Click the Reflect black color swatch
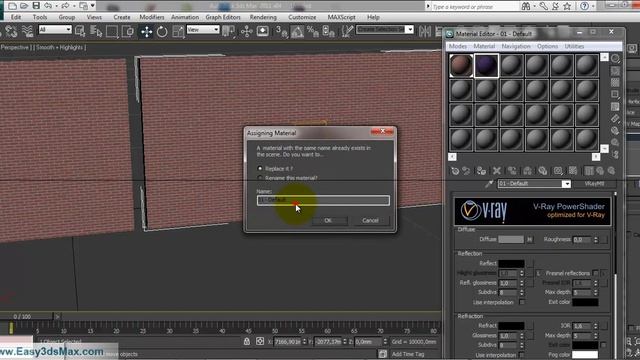 click(511, 264)
